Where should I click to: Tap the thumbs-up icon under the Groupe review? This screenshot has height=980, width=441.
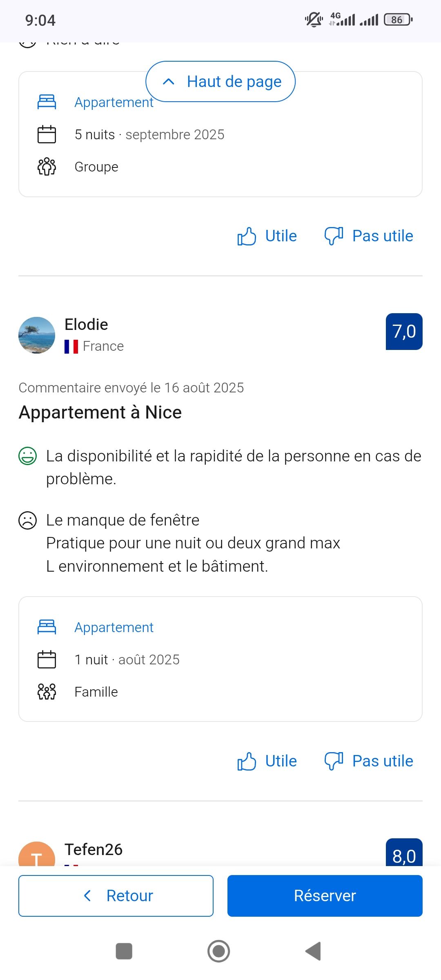pyautogui.click(x=247, y=236)
